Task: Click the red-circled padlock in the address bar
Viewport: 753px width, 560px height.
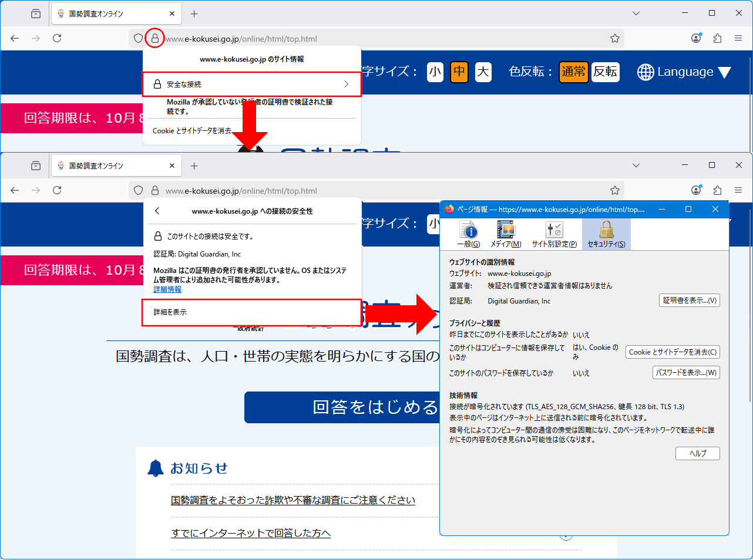Action: click(x=154, y=38)
